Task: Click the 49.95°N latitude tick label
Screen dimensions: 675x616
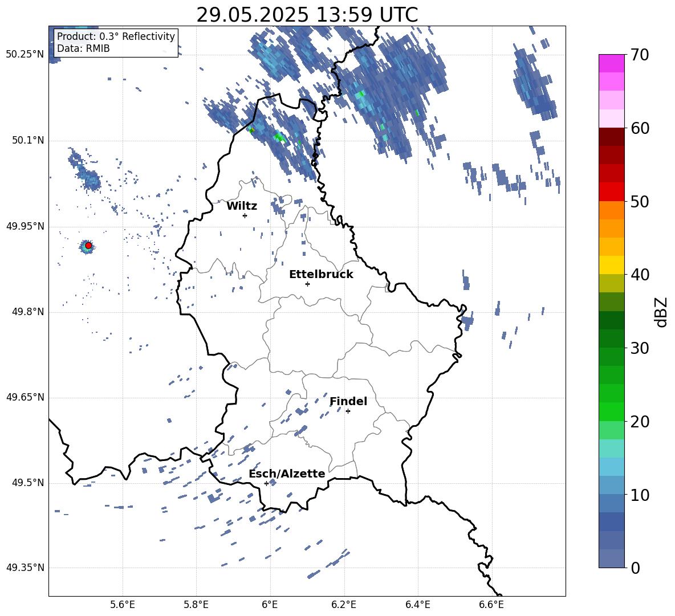Action: [x=25, y=226]
